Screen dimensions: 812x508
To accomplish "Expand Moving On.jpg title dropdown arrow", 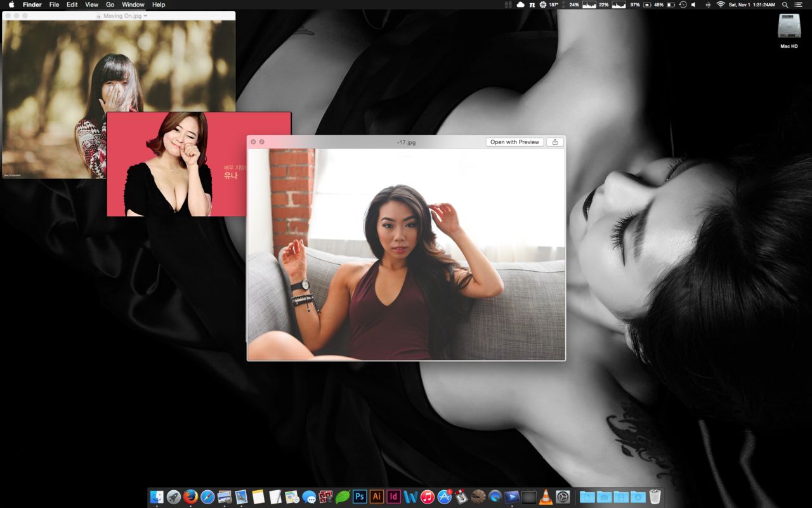I will (145, 16).
